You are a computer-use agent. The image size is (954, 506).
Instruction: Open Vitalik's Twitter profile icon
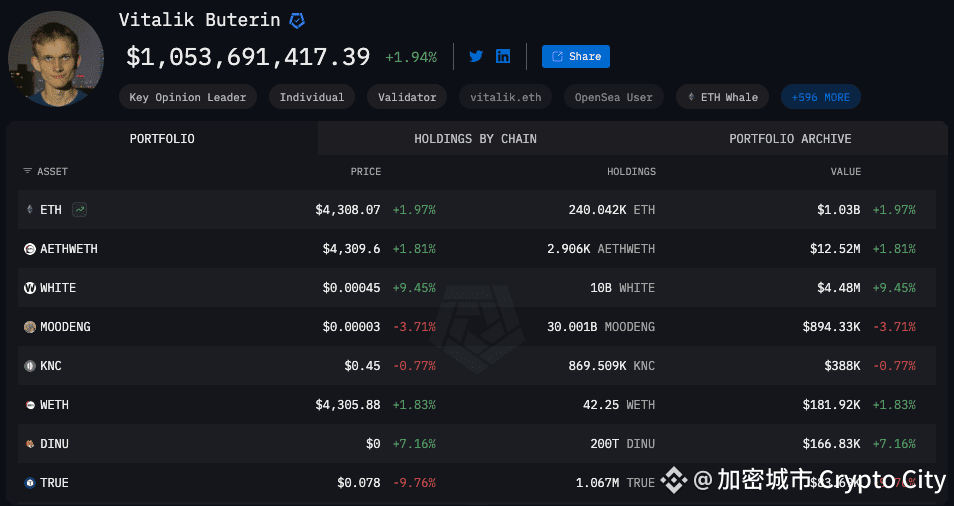pos(476,57)
